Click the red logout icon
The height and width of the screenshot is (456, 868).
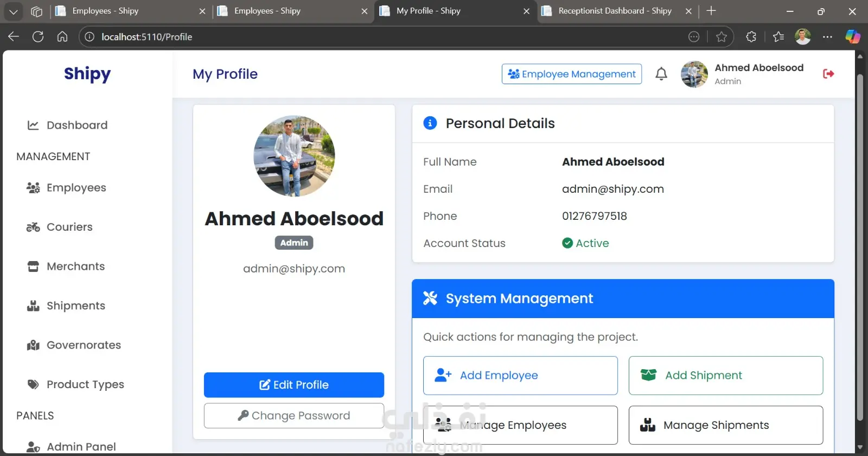point(828,74)
